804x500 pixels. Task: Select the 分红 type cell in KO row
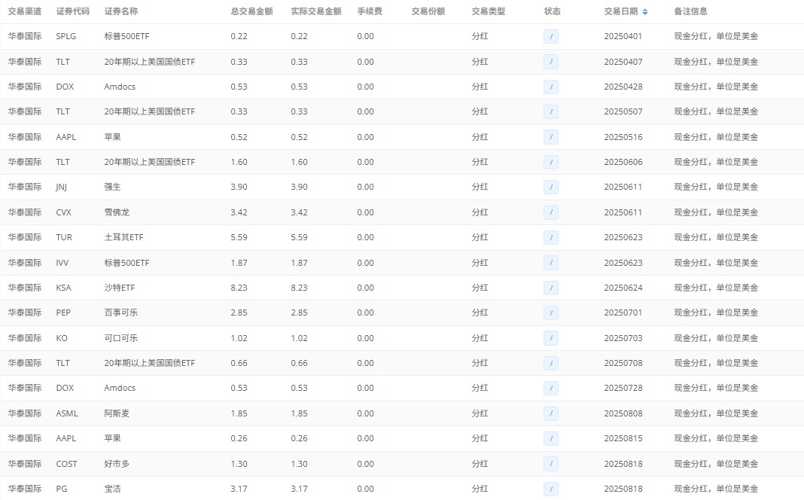tap(480, 338)
